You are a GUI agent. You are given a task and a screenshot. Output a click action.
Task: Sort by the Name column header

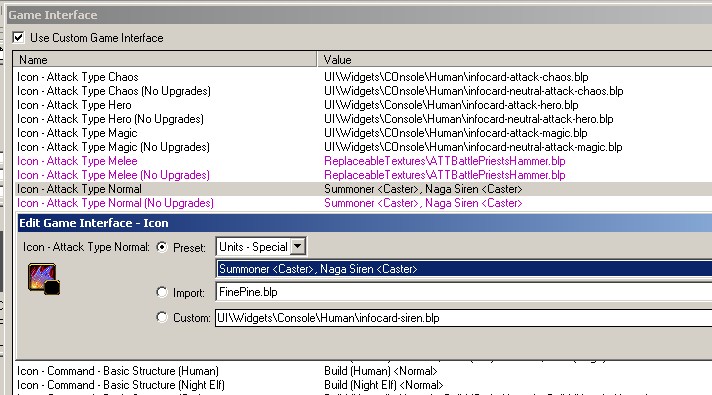[x=165, y=59]
